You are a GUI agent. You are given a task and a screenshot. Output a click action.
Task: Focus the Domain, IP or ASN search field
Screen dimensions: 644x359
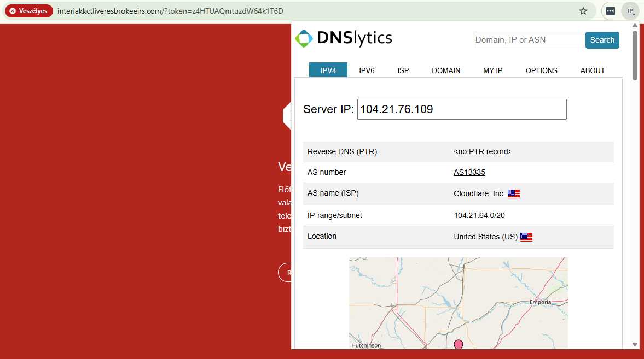pyautogui.click(x=528, y=40)
